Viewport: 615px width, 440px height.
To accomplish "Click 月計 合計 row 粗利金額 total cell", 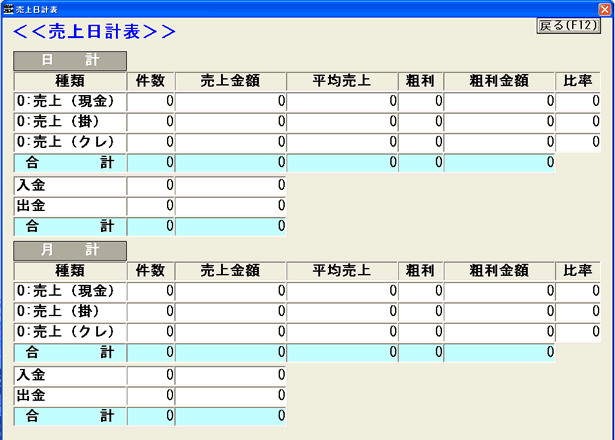I will 499,352.
